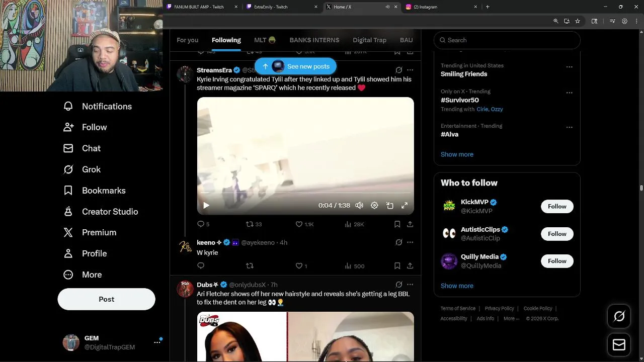Bookmark this page with the star icon
The width and height of the screenshot is (644, 362).
click(578, 21)
